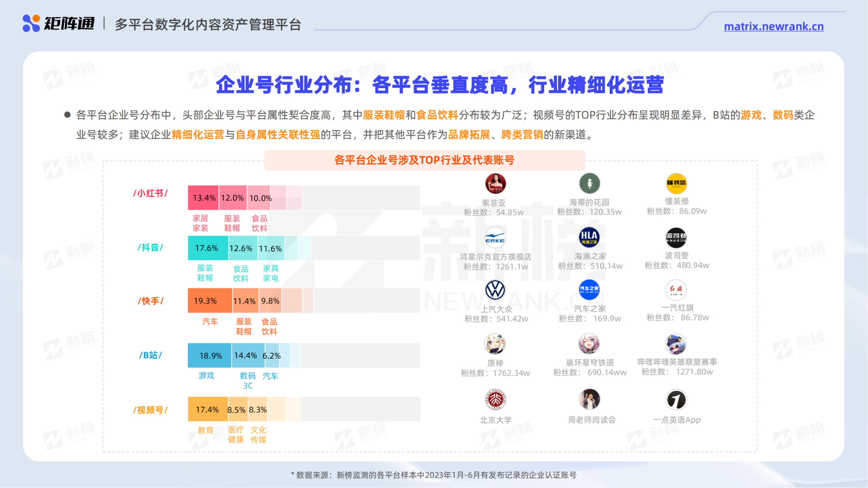
Task: Click the Volkswagen 上汽大众 logo
Action: click(495, 290)
